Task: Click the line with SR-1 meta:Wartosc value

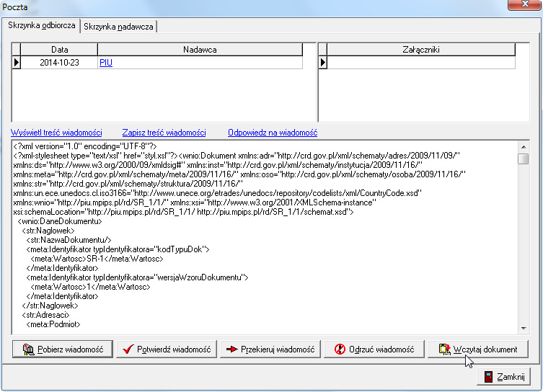Action: tap(97, 259)
